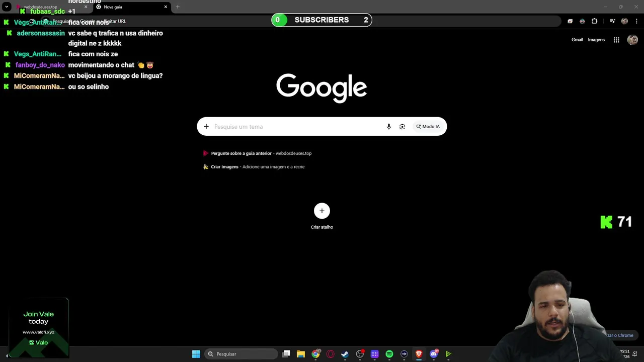
Task: Open the purple grid app on taskbar
Action: pos(374,354)
